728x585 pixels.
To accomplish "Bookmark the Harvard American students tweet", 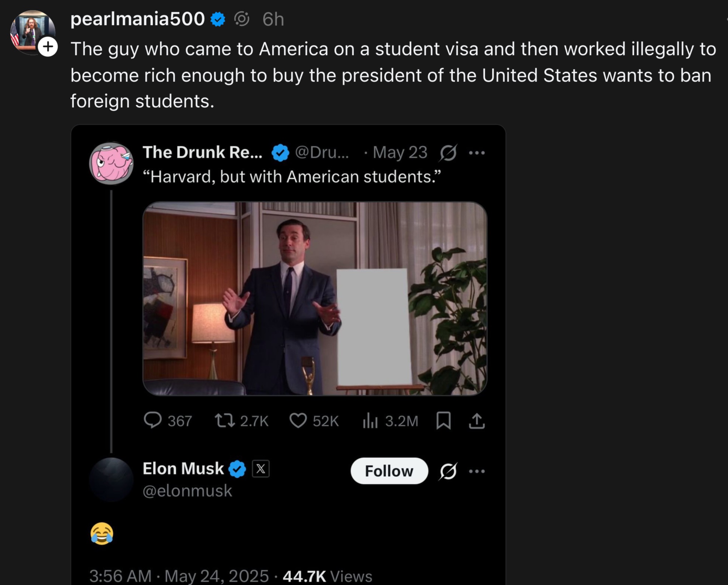I will 443,420.
